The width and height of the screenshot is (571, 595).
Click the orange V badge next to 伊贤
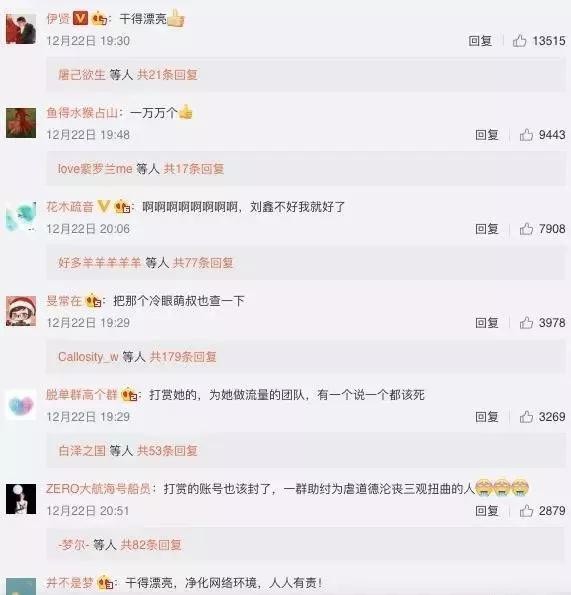(x=80, y=18)
